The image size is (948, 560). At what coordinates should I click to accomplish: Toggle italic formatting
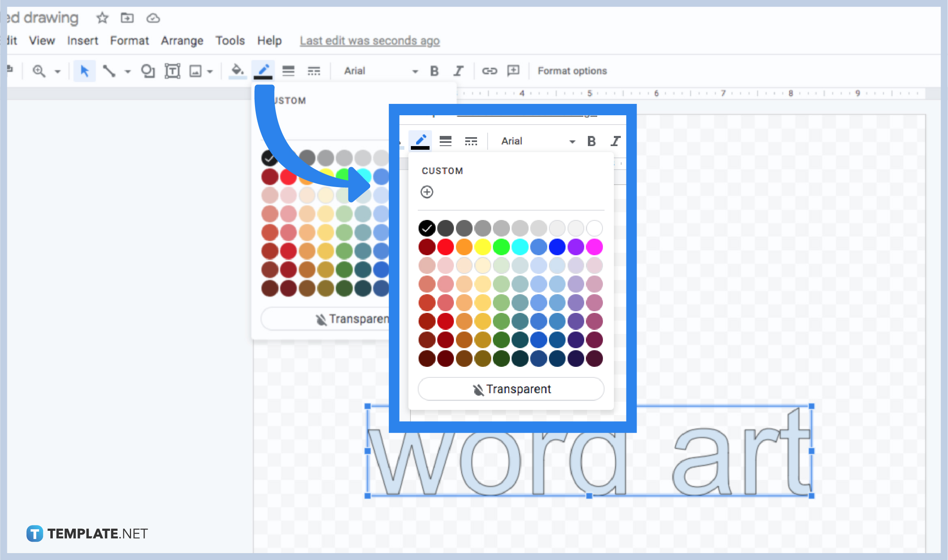pos(459,71)
